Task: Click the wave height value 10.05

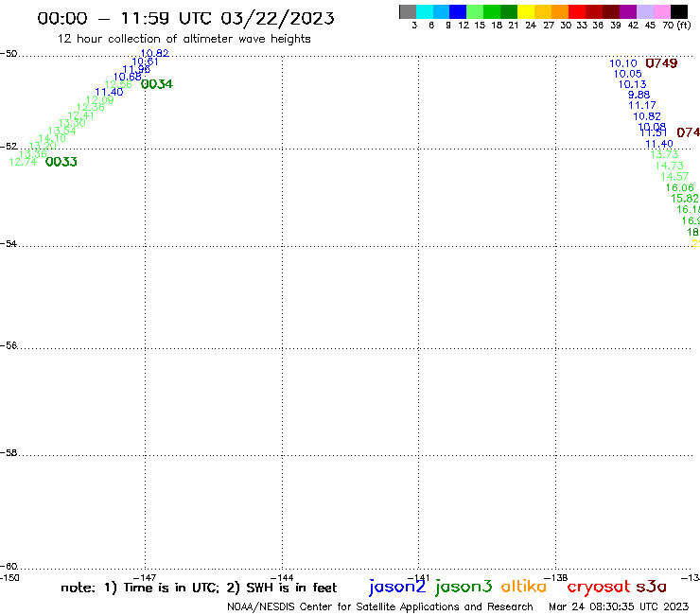Action: (628, 74)
